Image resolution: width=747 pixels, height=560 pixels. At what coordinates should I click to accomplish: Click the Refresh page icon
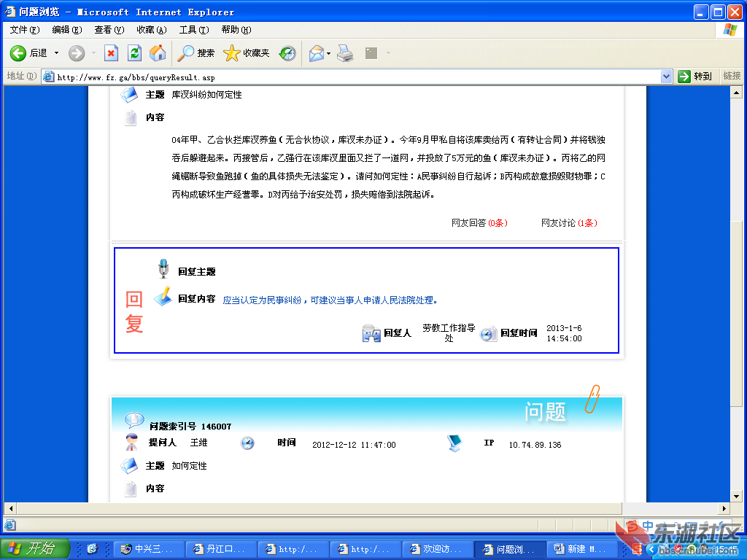coord(135,52)
